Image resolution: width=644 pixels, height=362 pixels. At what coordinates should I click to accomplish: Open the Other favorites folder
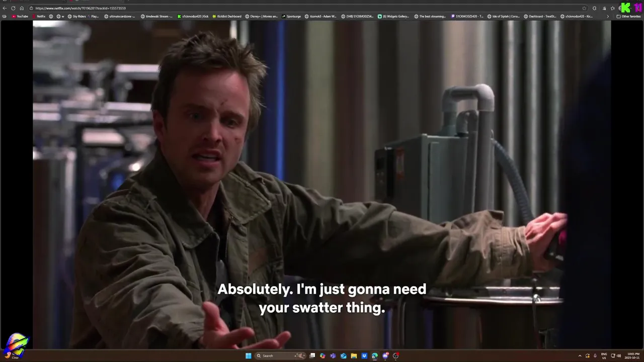tap(628, 16)
